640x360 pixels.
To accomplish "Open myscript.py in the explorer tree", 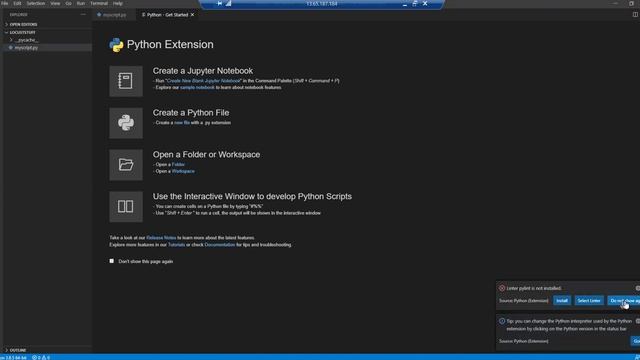I will [26, 48].
